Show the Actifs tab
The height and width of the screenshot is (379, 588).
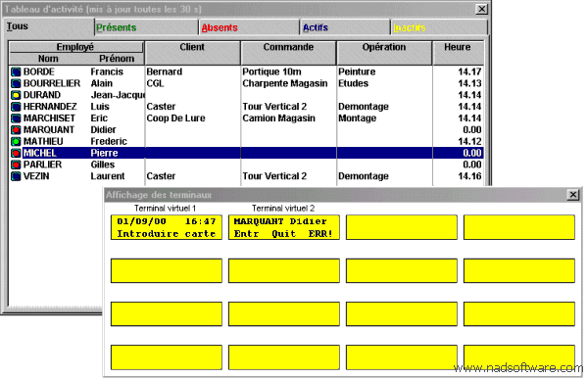point(345,27)
